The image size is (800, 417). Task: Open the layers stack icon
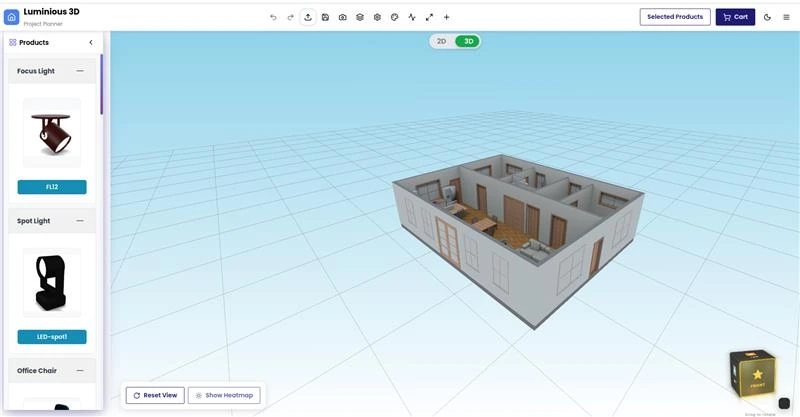[x=360, y=17]
